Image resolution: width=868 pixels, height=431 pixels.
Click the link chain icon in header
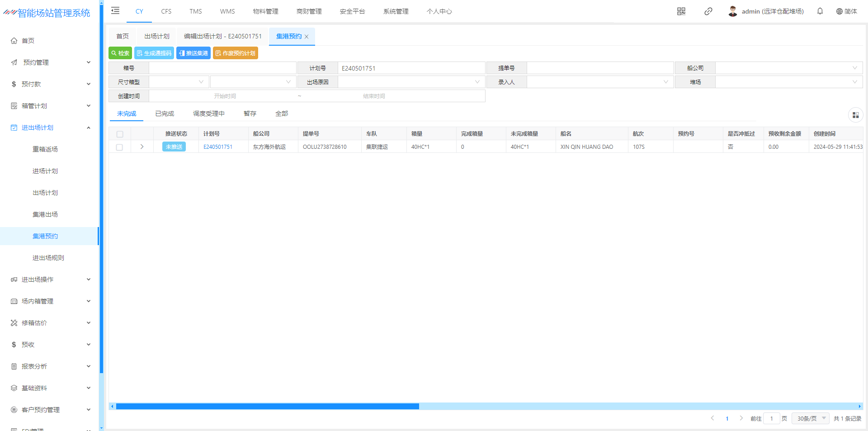point(708,11)
